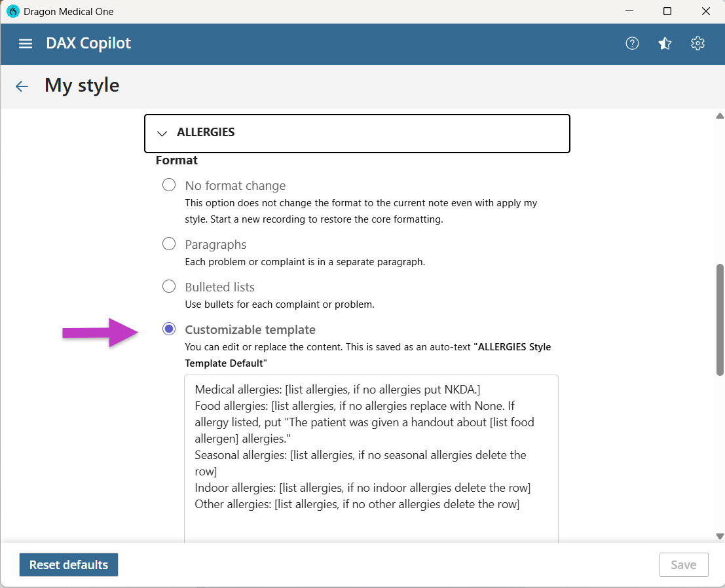Open DAX Copilot settings gear
This screenshot has width=725, height=588.
click(697, 43)
